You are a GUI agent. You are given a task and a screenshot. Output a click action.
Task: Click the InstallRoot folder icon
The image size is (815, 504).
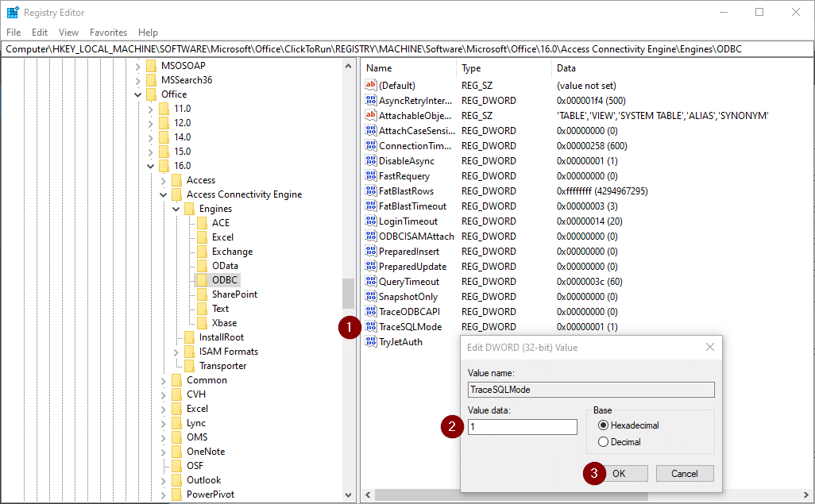click(190, 337)
